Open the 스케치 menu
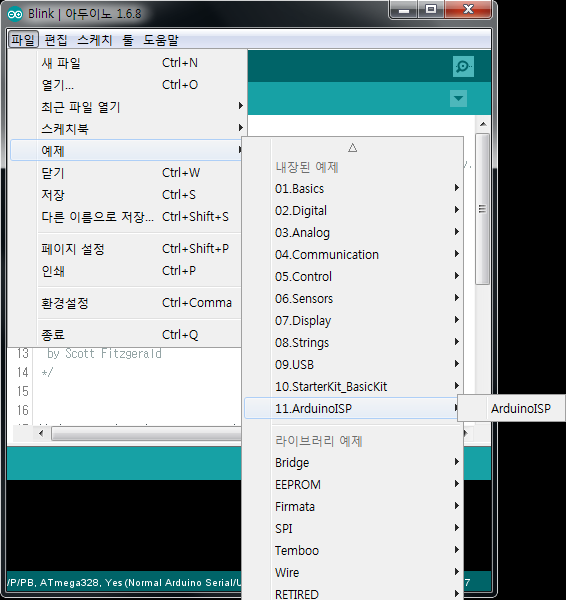Viewport: 566px width, 600px height. [95, 39]
